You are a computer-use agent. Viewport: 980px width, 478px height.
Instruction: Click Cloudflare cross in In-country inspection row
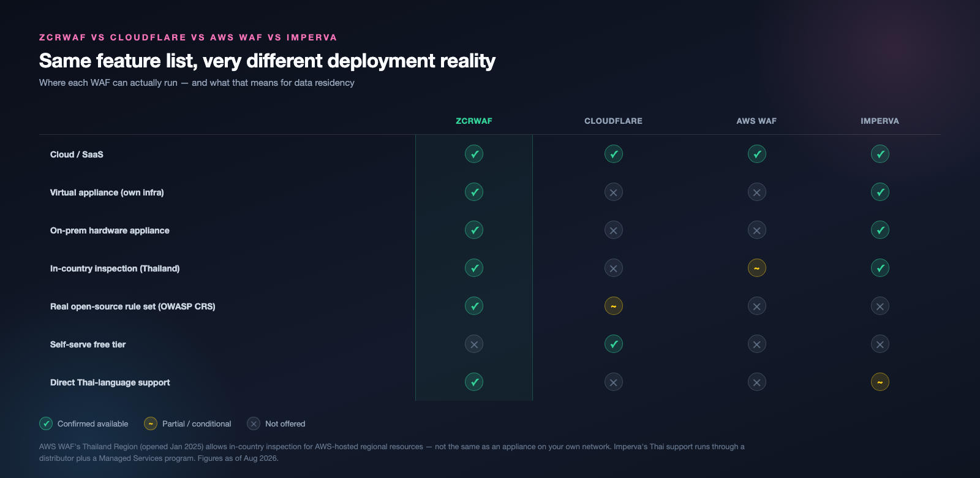[614, 268]
